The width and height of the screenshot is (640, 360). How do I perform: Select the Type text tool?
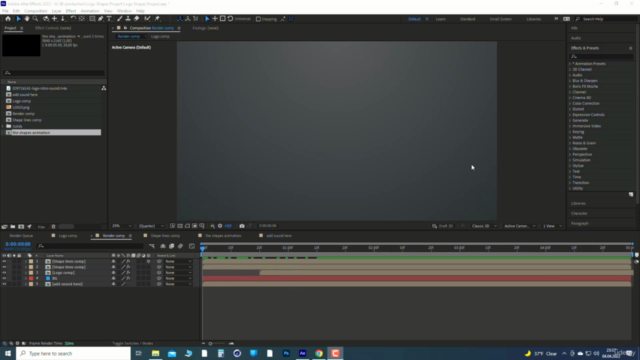pos(109,19)
